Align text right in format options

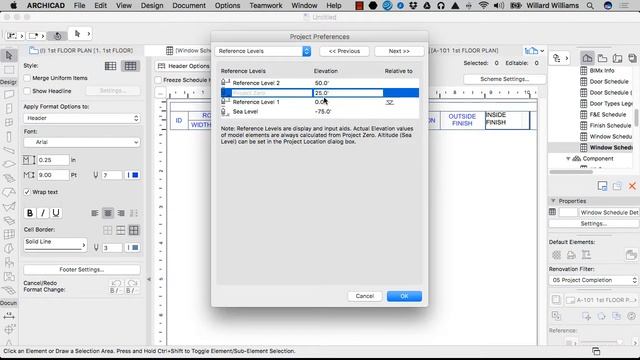point(121,213)
